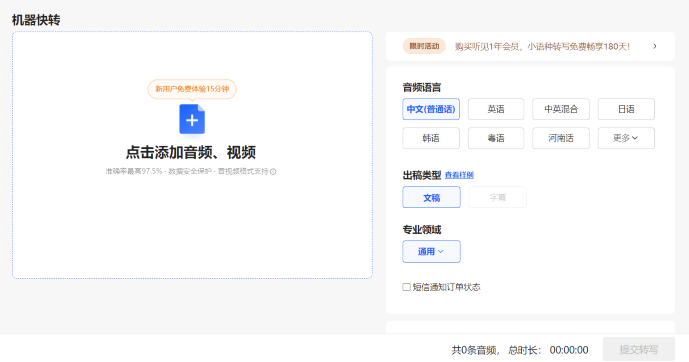Open the promotion banner arrow chevron
The height and width of the screenshot is (362, 689).
click(x=655, y=46)
